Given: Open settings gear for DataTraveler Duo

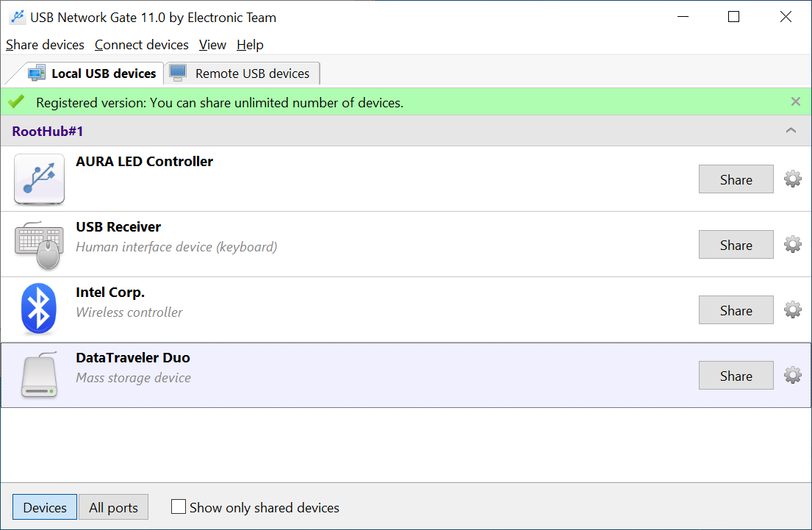Looking at the screenshot, I should click(792, 375).
